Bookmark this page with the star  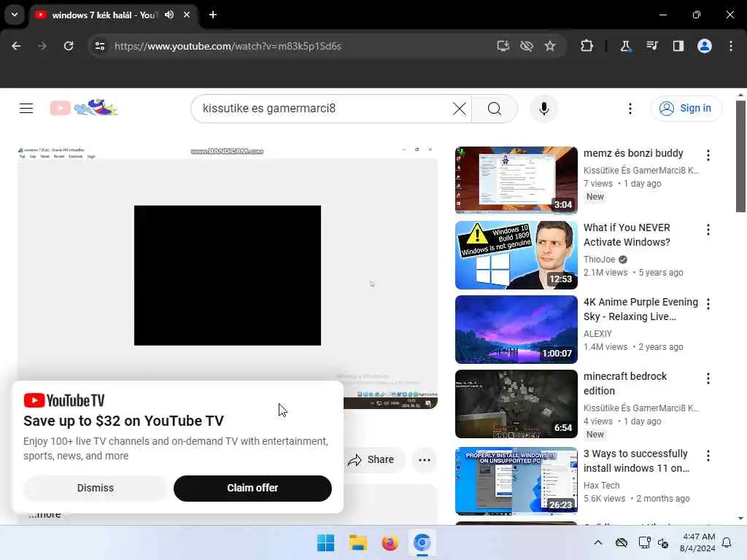[550, 46]
